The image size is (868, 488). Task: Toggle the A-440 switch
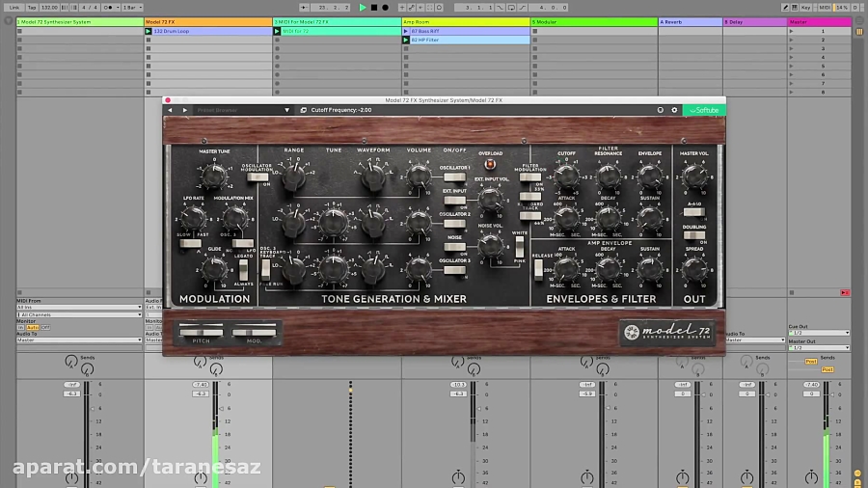693,212
